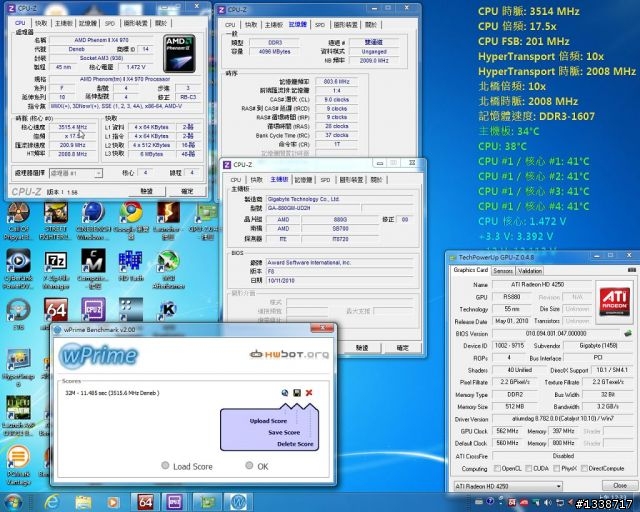Click the Close button in GPU-Z
This screenshot has height=512, width=640.
620,485
